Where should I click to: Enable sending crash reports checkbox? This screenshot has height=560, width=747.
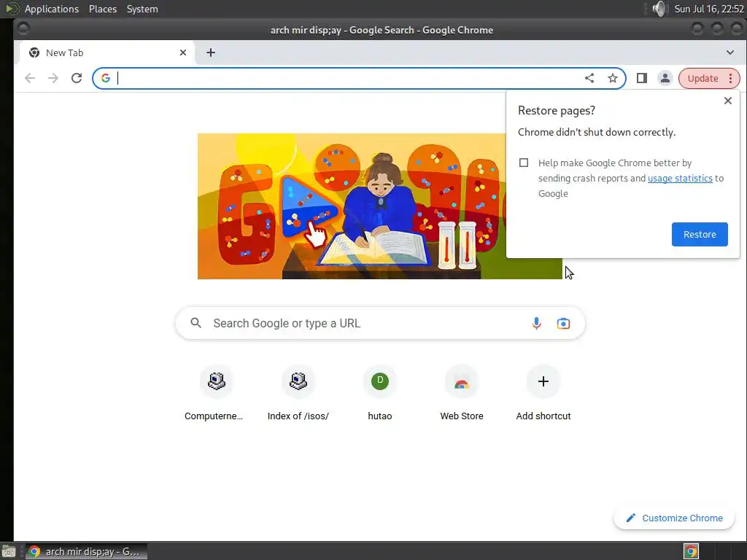click(x=524, y=163)
